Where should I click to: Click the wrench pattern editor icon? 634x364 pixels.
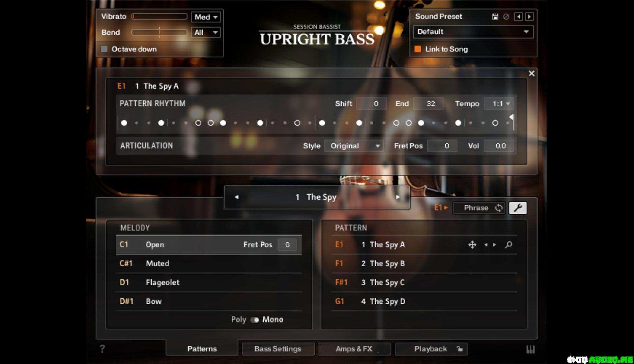(x=518, y=208)
